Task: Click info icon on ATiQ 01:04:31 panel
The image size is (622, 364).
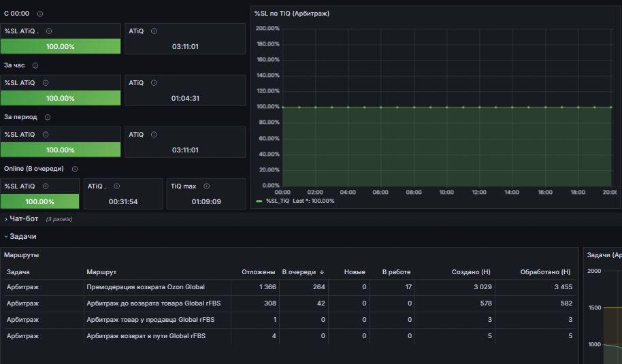Action: point(154,83)
